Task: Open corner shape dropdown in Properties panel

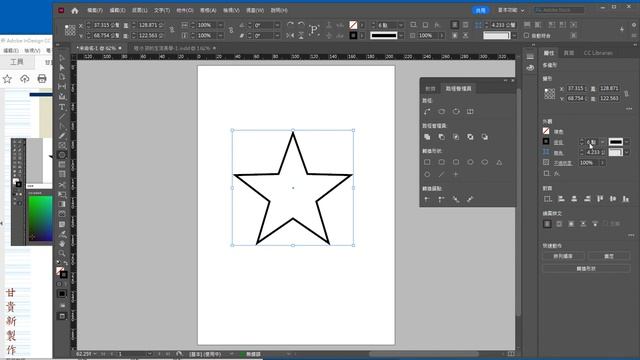Action: click(x=627, y=152)
